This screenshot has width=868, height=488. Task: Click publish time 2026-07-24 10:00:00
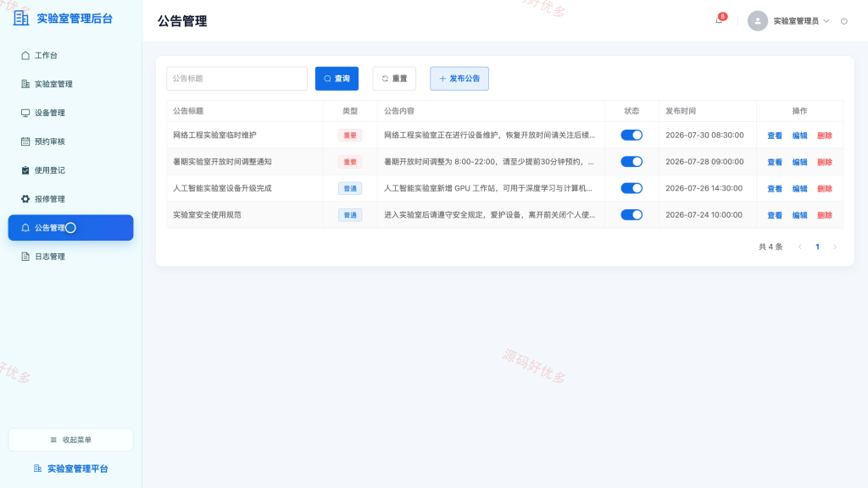(x=704, y=214)
